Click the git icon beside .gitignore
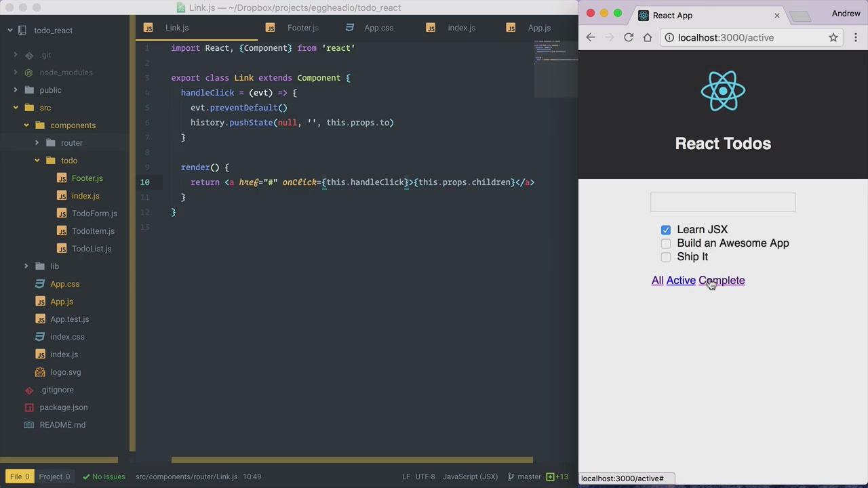 point(29,390)
